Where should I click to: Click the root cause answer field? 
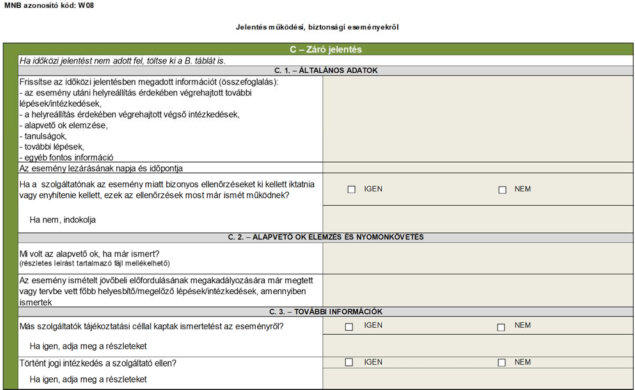(x=478, y=258)
